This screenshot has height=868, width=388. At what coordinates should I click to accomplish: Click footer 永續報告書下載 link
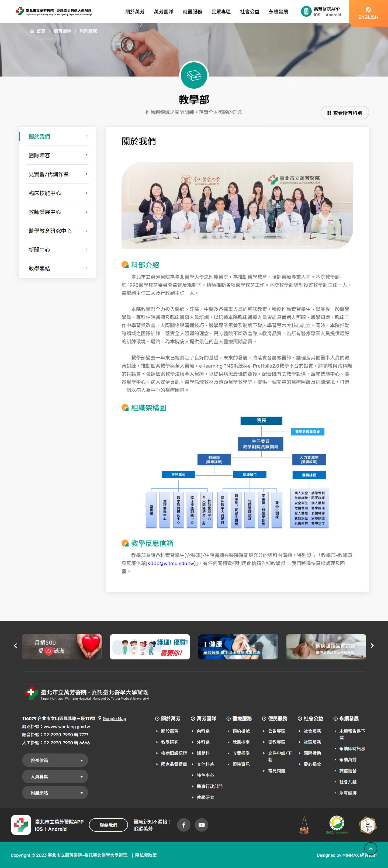coord(352,734)
